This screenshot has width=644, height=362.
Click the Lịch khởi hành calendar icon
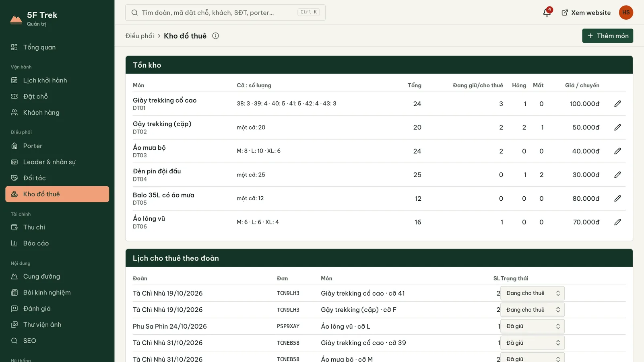[14, 80]
